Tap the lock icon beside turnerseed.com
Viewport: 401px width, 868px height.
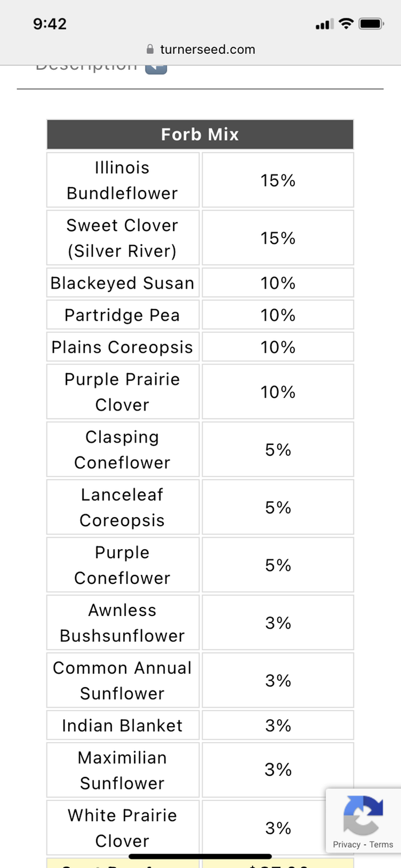click(x=151, y=49)
